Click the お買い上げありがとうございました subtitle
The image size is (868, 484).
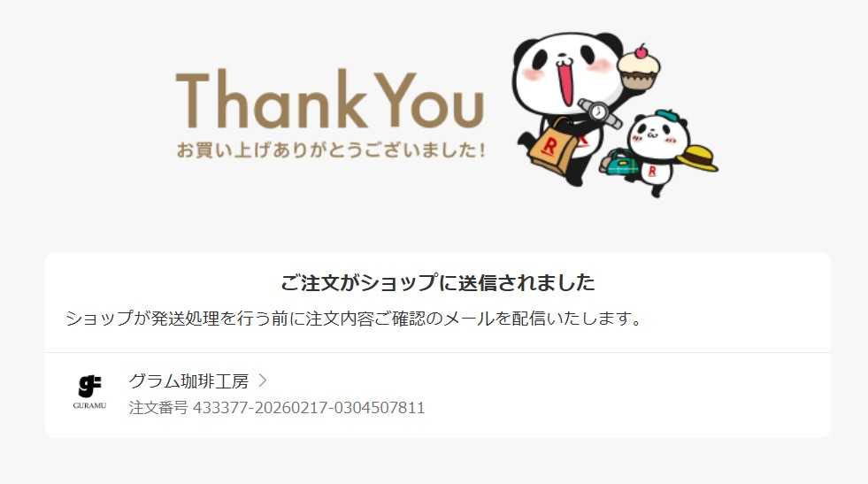[x=331, y=150]
